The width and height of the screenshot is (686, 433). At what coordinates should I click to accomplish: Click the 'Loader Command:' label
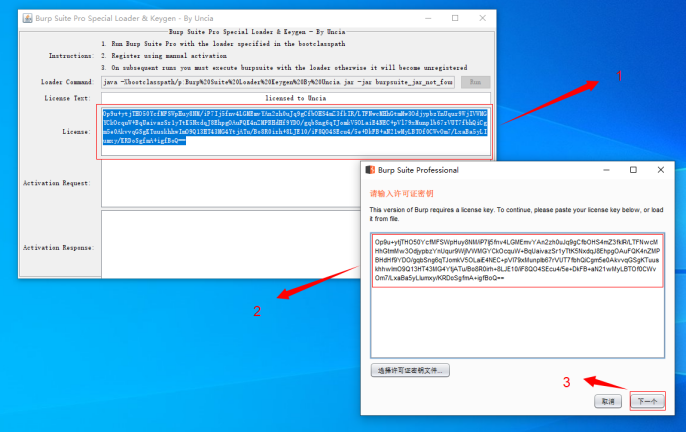(67, 82)
